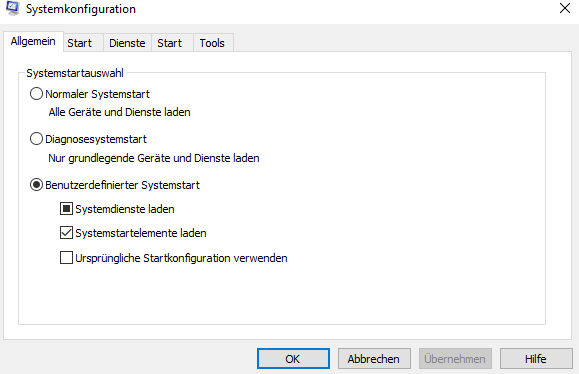Click the 'Nur grundlegende Geräte und Dienste laden' text
579x374 pixels.
pos(154,158)
